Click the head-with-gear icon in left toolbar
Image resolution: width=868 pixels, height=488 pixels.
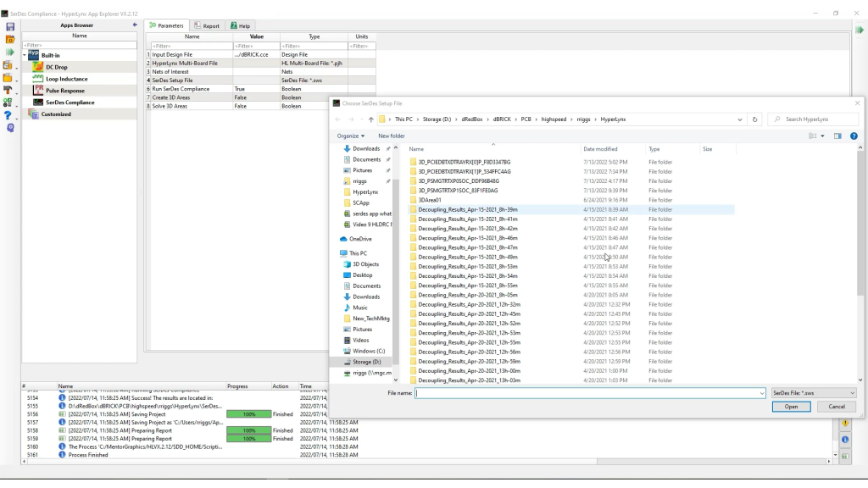10,128
